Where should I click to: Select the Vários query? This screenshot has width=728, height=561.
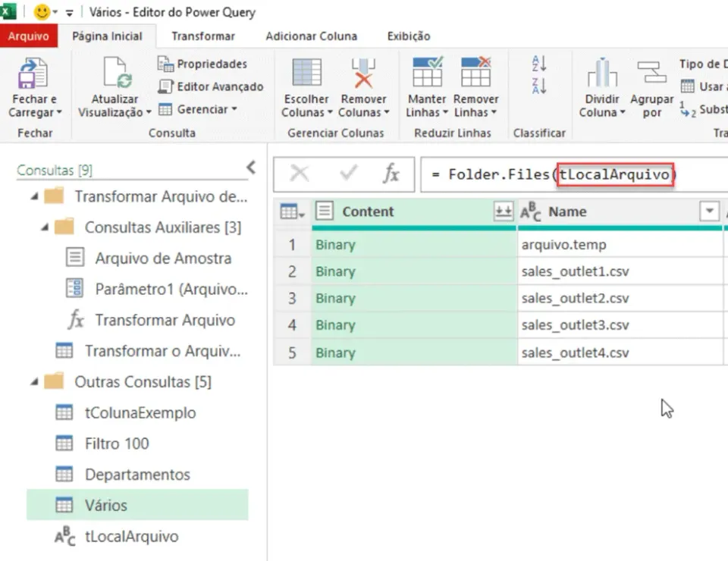click(x=137, y=505)
